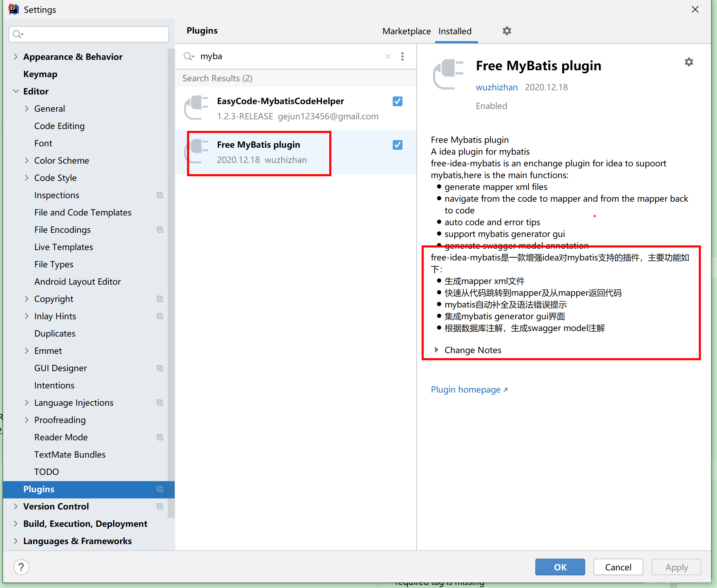
Task: Expand the General subsection
Action: click(27, 109)
